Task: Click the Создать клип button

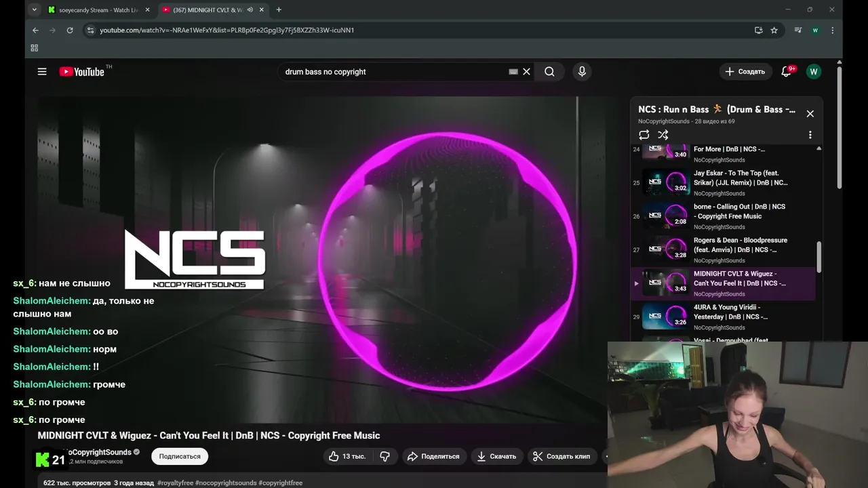Action: point(561,456)
